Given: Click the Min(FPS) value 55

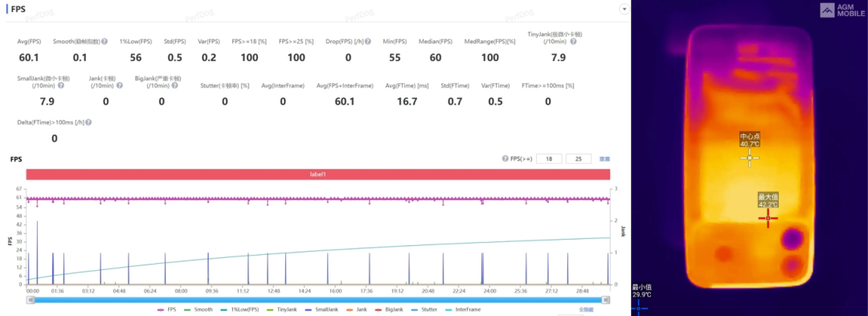Looking at the screenshot, I should click(x=395, y=57).
